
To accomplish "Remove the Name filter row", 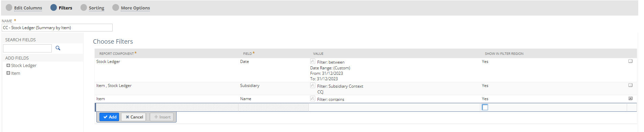I will click(630, 98).
